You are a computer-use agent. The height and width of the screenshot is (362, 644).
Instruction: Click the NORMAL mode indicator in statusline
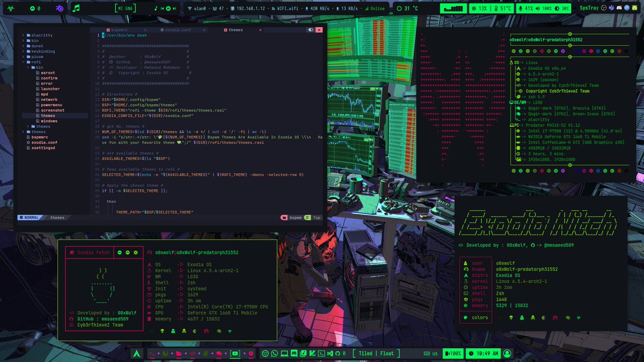tap(29, 218)
